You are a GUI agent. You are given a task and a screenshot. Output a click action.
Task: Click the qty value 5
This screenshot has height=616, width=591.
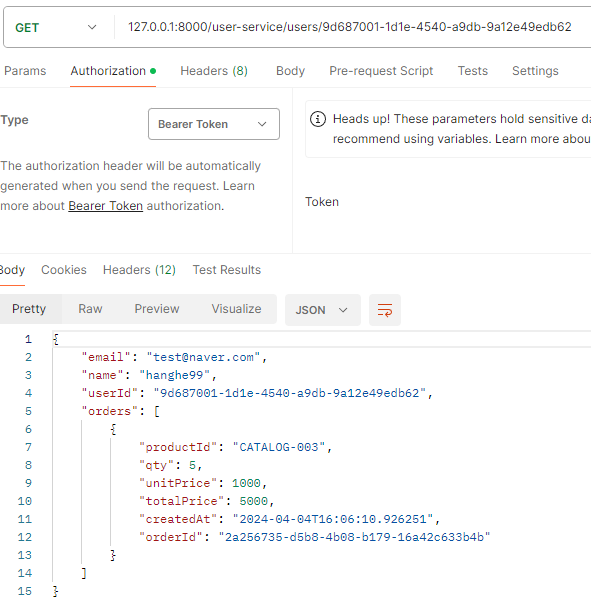tap(193, 466)
